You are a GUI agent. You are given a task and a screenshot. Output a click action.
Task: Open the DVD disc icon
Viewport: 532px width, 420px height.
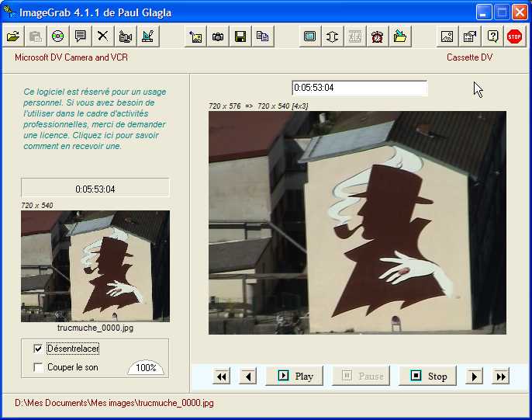[x=58, y=36]
